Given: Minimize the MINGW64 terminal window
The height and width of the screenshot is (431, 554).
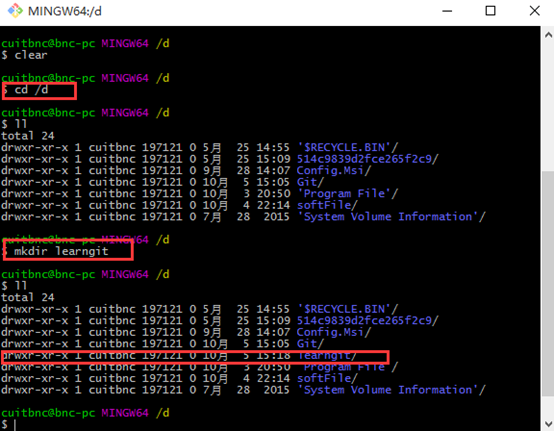Looking at the screenshot, I should point(447,11).
